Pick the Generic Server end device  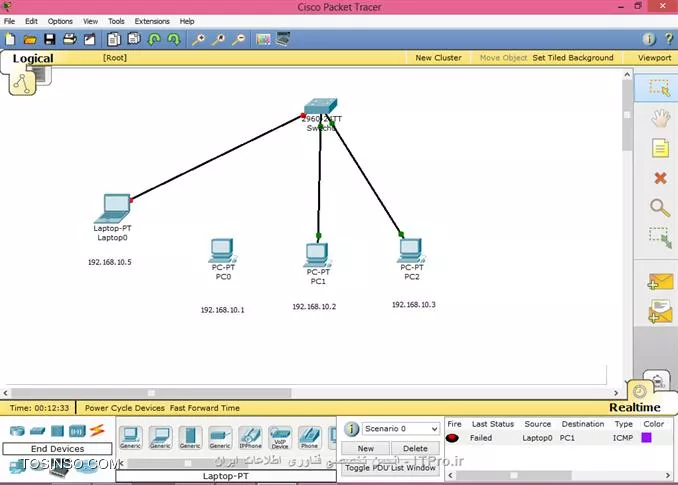point(190,437)
